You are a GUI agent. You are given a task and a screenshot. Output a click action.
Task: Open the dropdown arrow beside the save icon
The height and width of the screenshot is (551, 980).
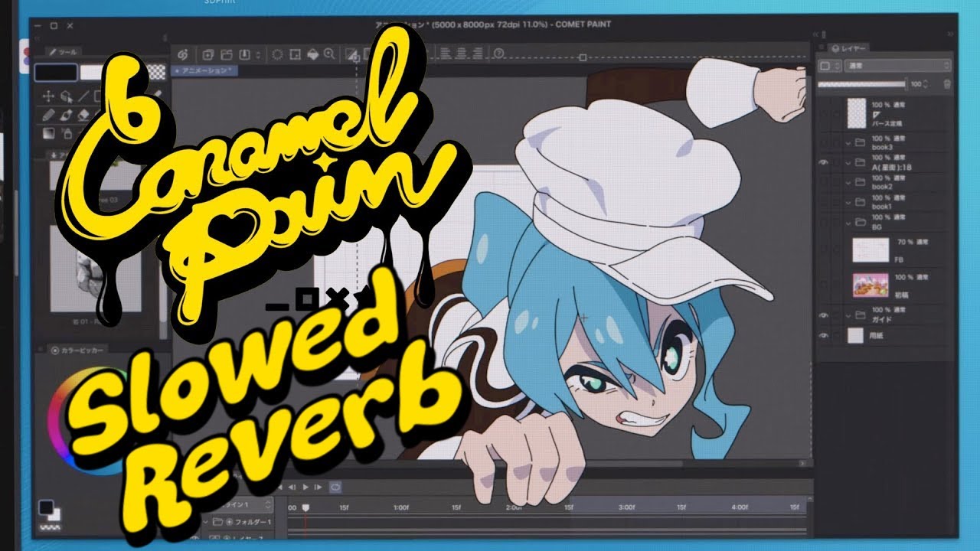pyautogui.click(x=257, y=54)
